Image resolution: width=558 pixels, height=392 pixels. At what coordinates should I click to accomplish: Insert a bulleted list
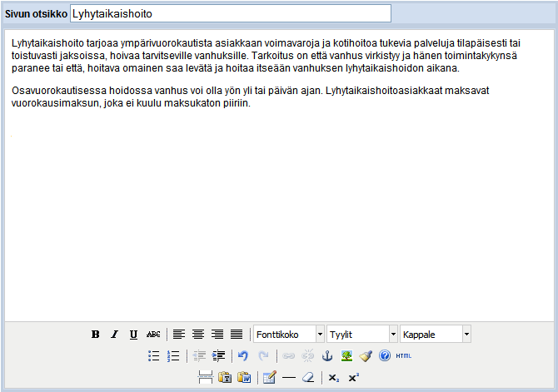point(154,355)
